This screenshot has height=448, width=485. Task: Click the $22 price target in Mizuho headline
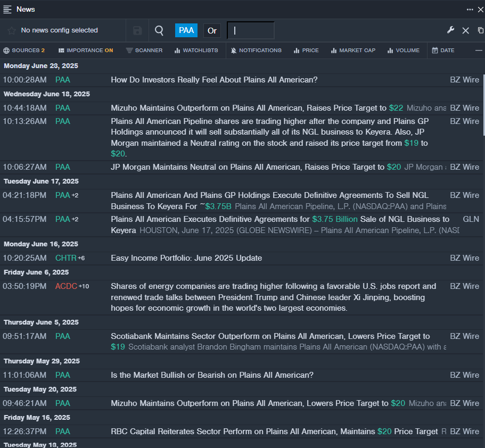point(396,108)
